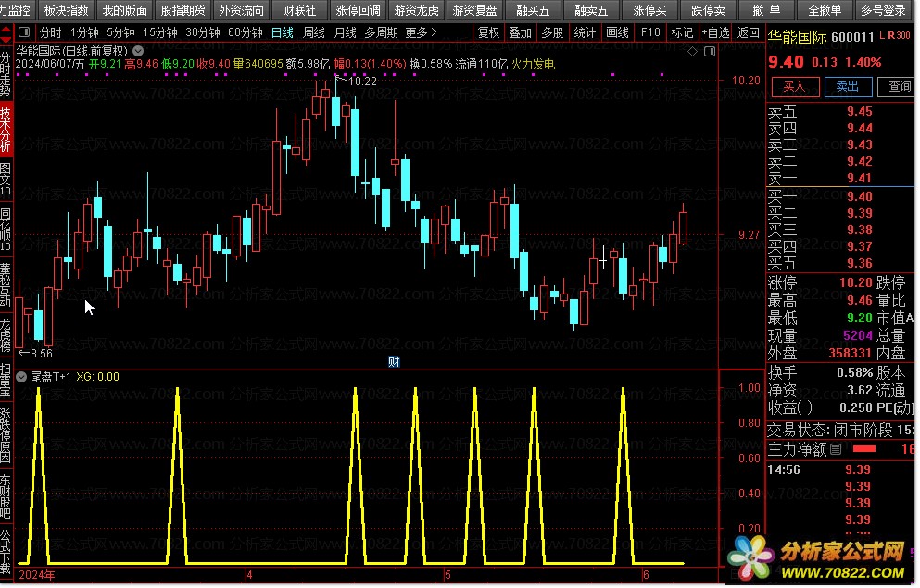Switch to 15分钟 period
The width and height of the screenshot is (920, 588).
click(x=160, y=32)
